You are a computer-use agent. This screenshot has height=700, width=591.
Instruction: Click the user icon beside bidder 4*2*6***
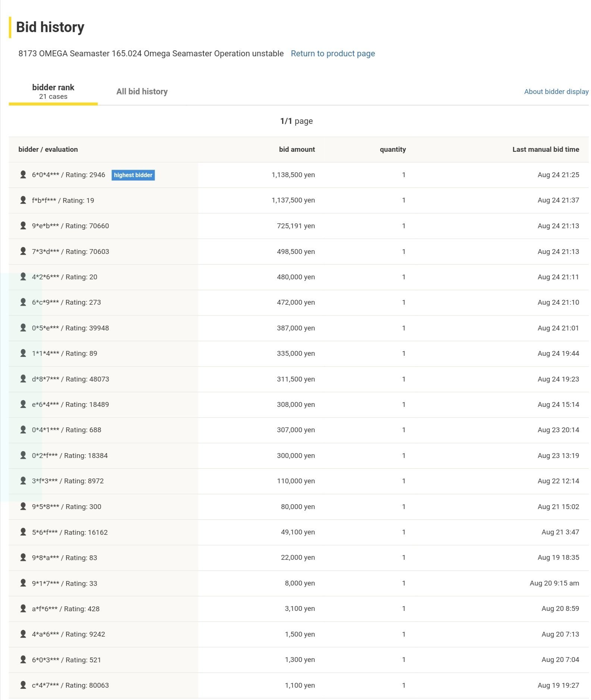coord(23,277)
